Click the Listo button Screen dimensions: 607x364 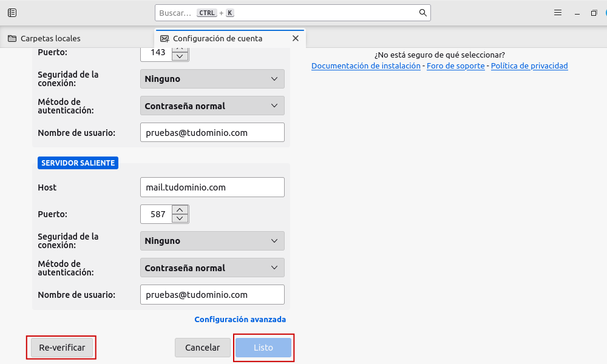pos(263,348)
